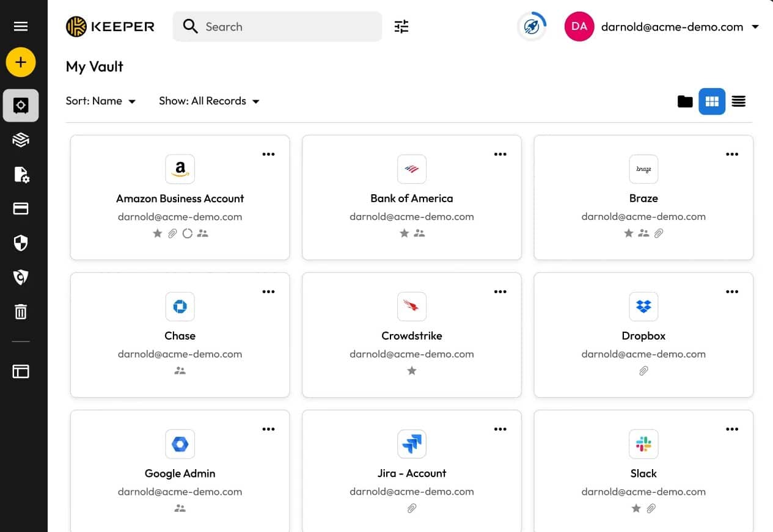Open the Jira - Account record title
The height and width of the screenshot is (532, 773).
[x=412, y=473]
